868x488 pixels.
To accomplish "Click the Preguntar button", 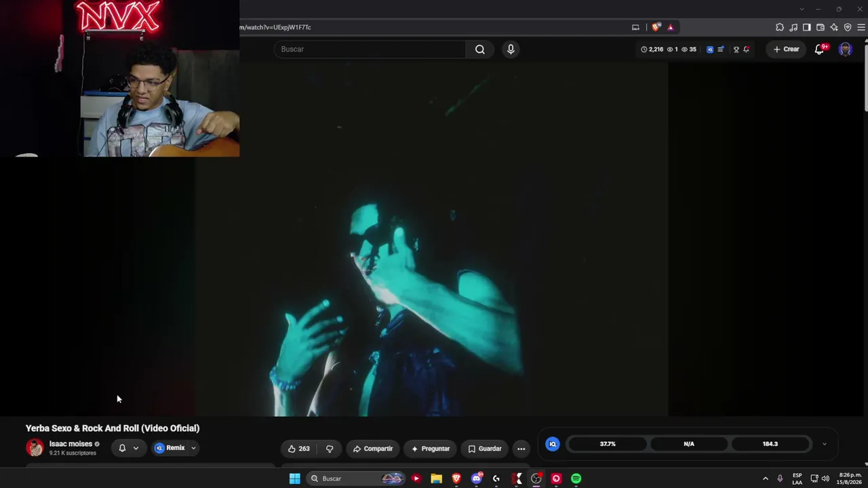I will pos(431,449).
